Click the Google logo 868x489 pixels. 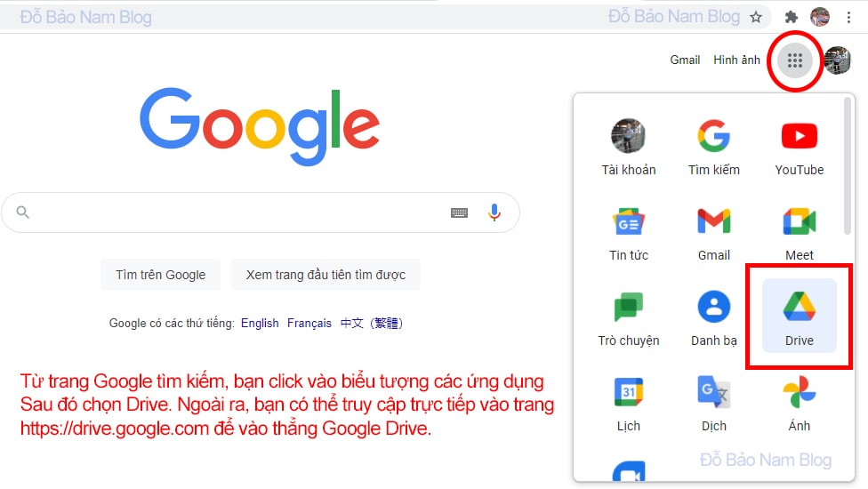[260, 126]
